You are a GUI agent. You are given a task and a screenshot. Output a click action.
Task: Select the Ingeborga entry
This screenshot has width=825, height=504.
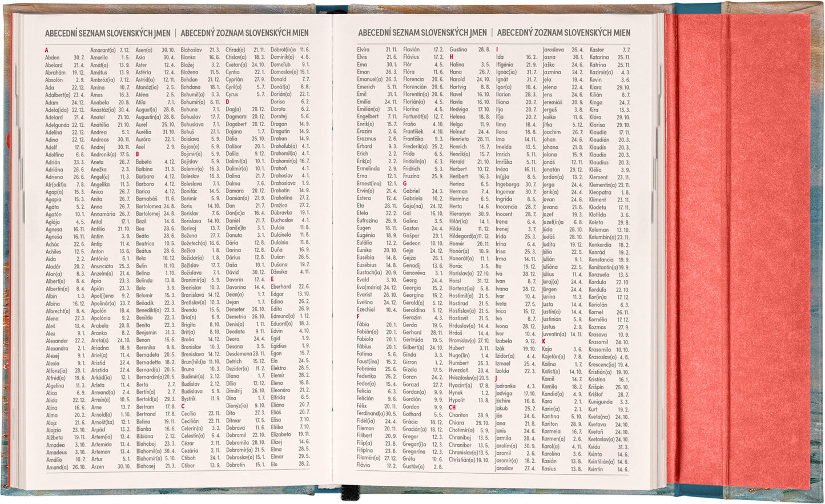click(508, 184)
